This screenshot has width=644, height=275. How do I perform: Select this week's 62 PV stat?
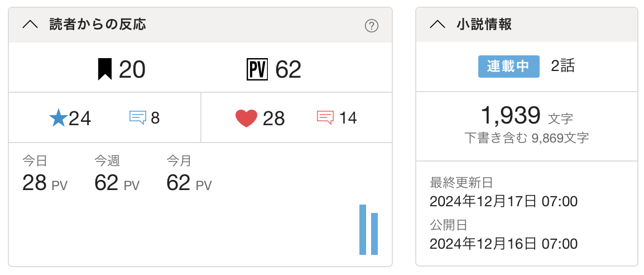tap(117, 183)
